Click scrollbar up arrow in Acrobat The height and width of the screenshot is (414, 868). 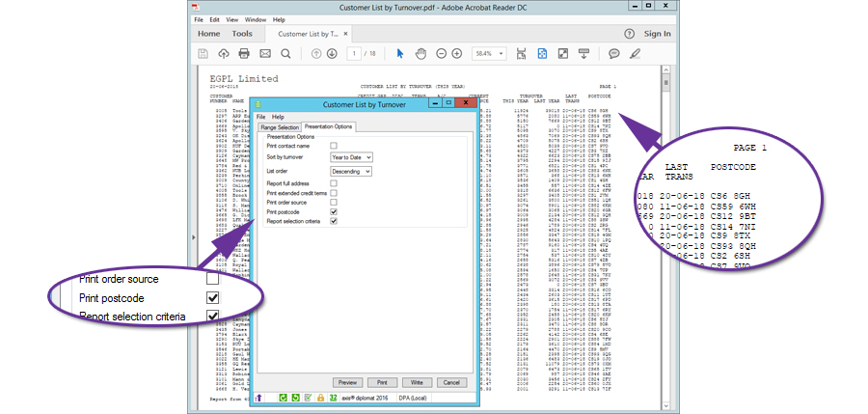[x=665, y=69]
